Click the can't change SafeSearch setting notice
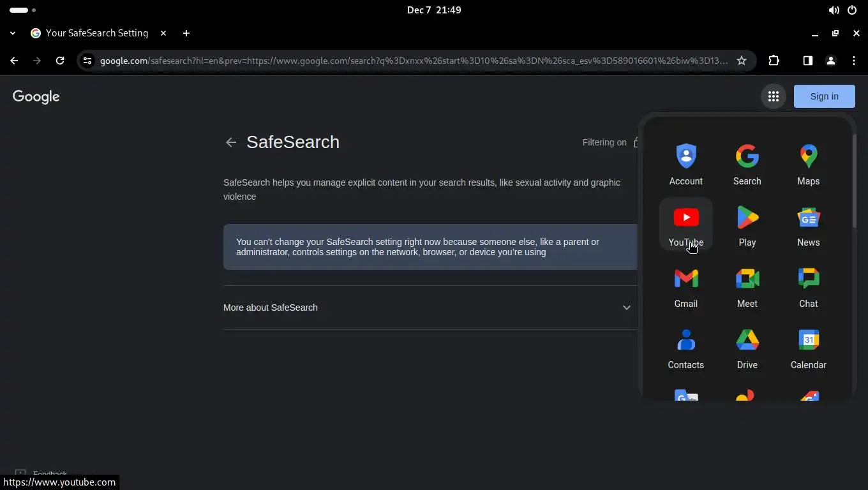868x490 pixels. pyautogui.click(x=430, y=247)
